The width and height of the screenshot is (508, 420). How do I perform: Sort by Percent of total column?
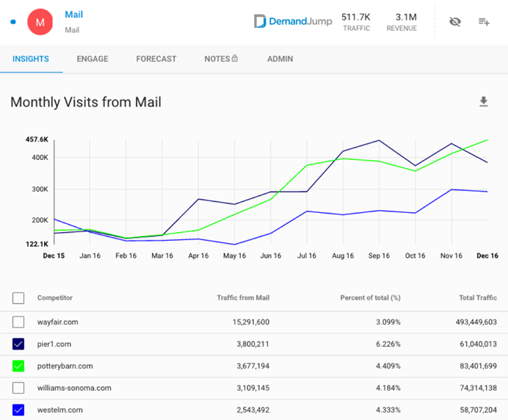pyautogui.click(x=370, y=298)
